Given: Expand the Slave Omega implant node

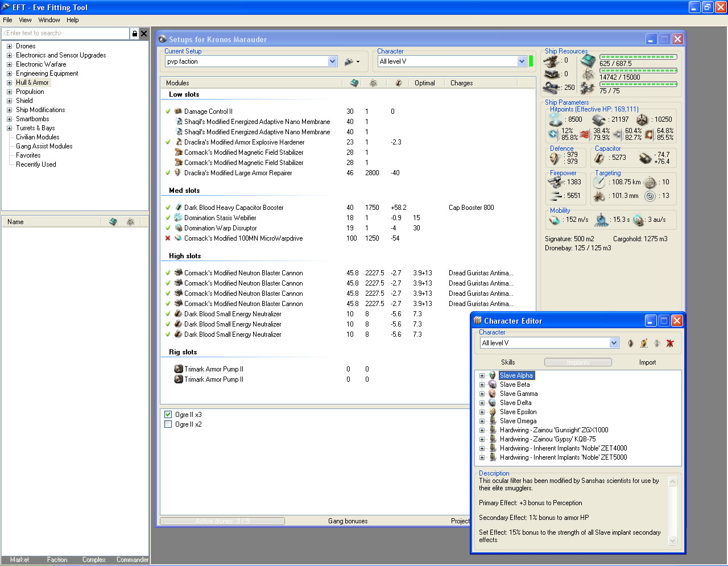Looking at the screenshot, I should click(x=482, y=421).
